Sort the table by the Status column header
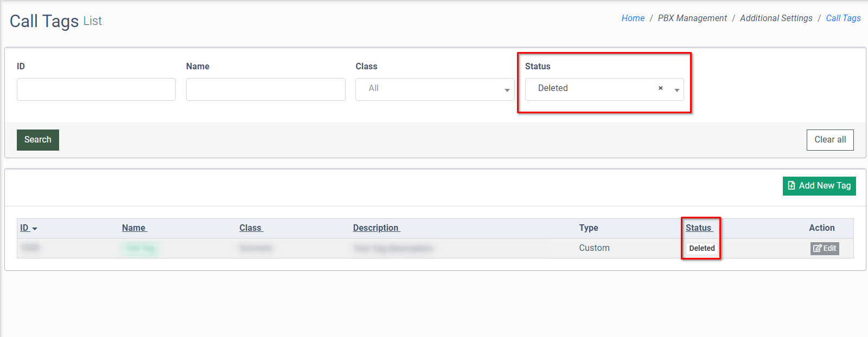Image resolution: width=868 pixels, height=337 pixels. pyautogui.click(x=699, y=228)
